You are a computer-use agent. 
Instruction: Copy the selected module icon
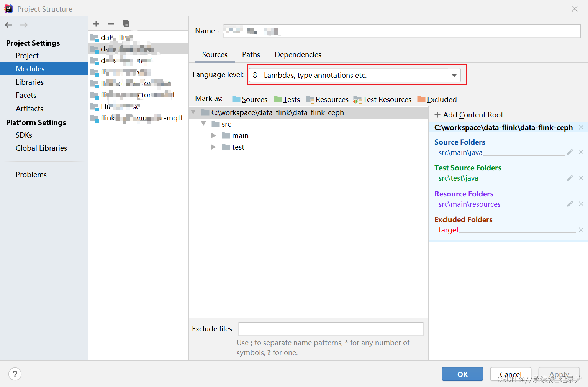coord(126,24)
